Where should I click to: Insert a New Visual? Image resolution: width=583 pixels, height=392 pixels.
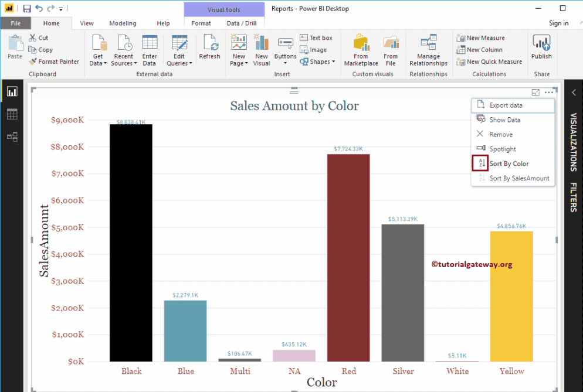262,50
